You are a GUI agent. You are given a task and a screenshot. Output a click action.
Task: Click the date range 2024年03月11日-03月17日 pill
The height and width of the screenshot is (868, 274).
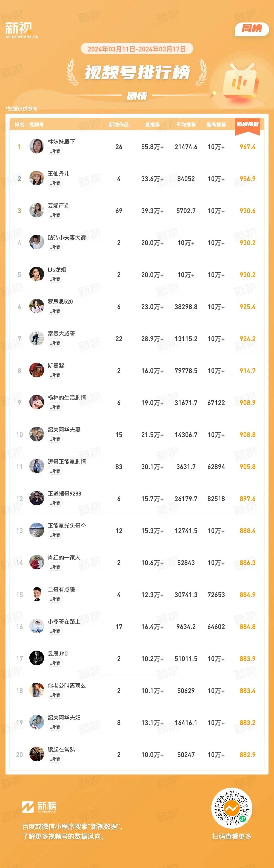click(137, 49)
